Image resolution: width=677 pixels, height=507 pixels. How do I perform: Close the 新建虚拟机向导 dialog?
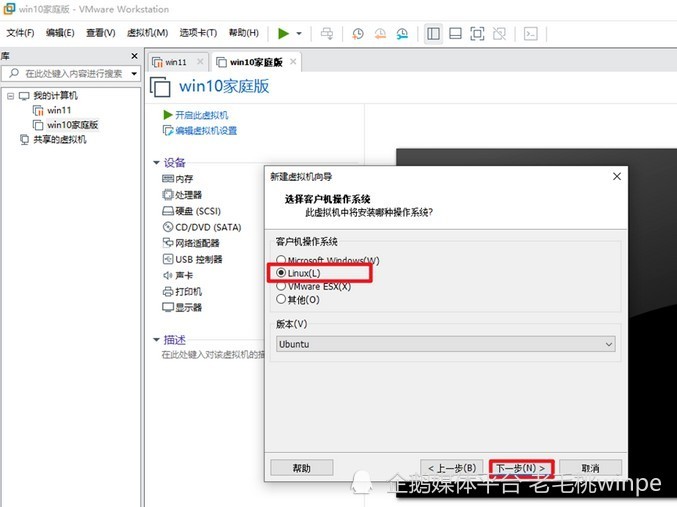point(617,176)
